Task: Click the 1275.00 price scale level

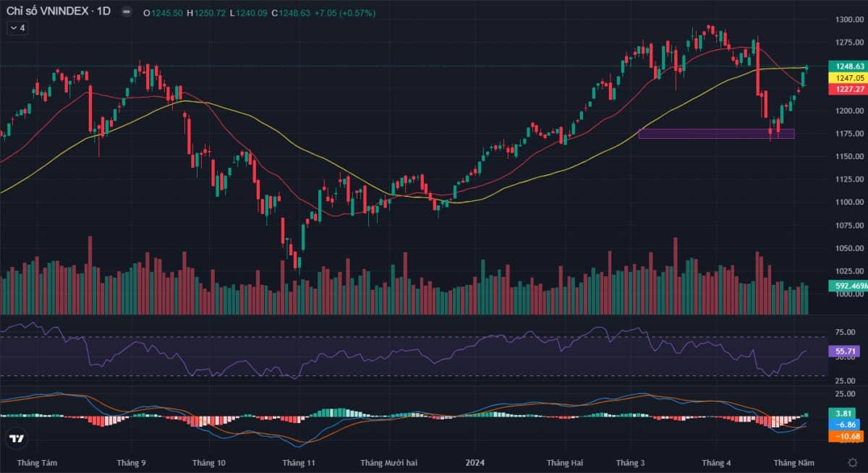Action: tap(850, 43)
